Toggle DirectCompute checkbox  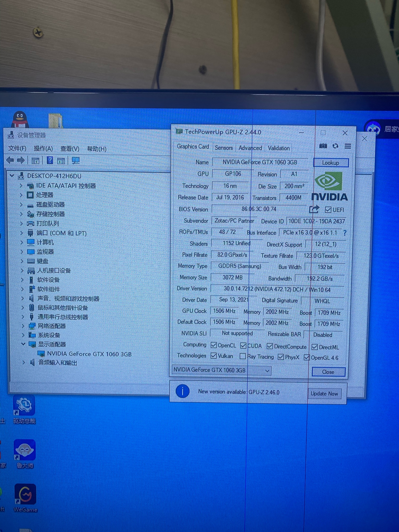coord(270,346)
